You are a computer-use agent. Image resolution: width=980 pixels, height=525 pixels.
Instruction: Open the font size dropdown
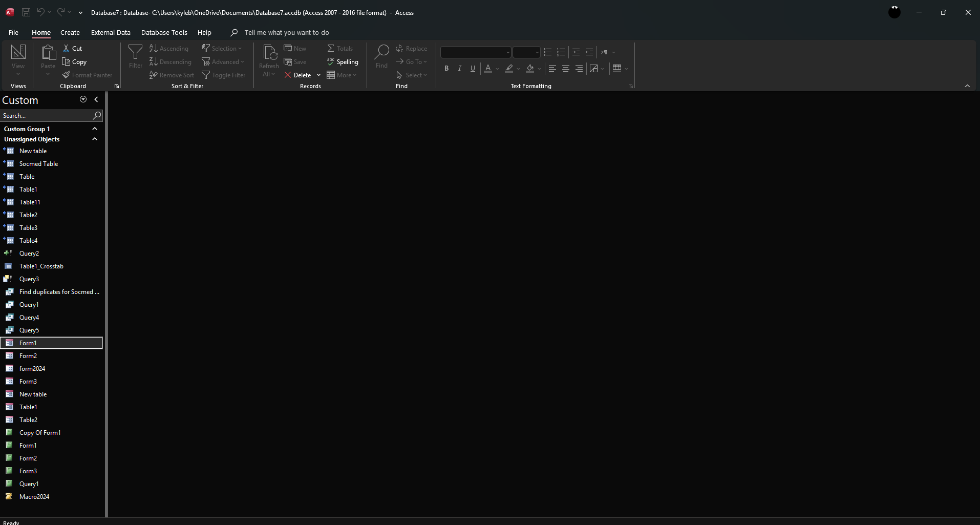[x=537, y=52]
